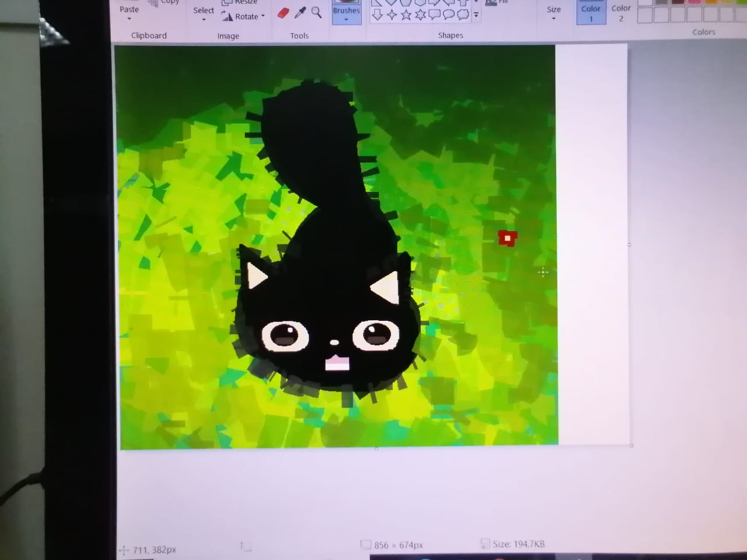Screen dimensions: 747x560
Task: Switch to the Color 1 slot
Action: tap(591, 13)
